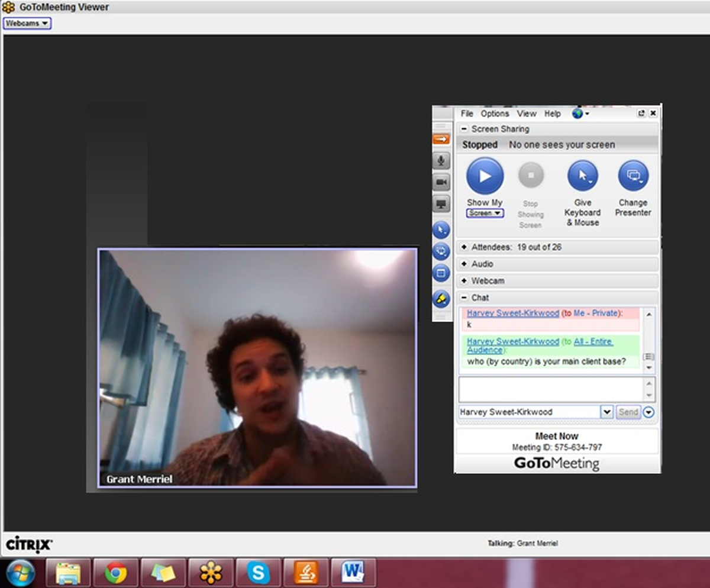Click the orange Java taskbar icon
Viewport: 710px width, 588px height.
click(306, 573)
